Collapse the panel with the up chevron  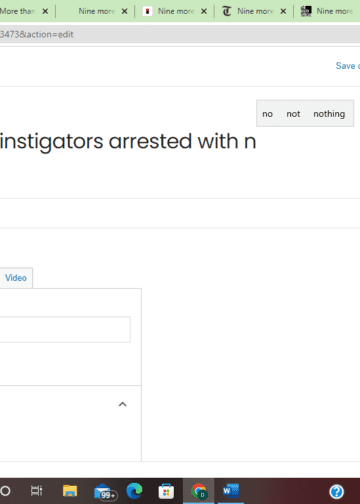click(x=123, y=404)
